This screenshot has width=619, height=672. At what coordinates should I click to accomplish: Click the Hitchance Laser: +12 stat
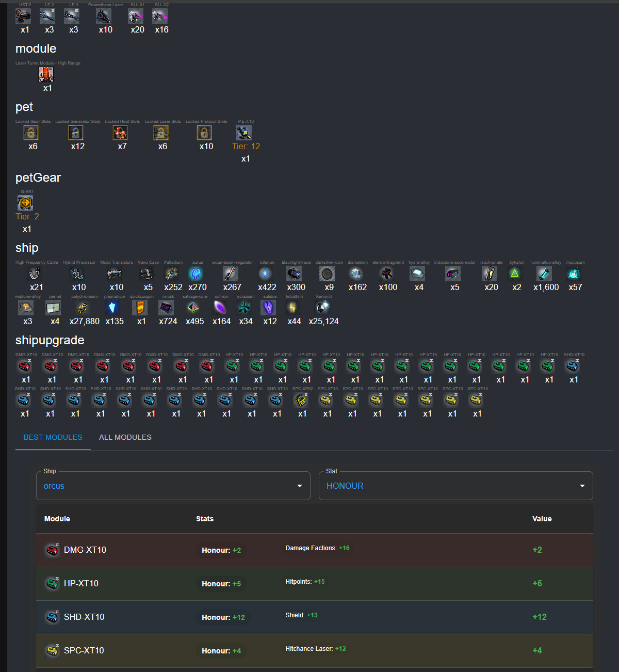tap(316, 649)
